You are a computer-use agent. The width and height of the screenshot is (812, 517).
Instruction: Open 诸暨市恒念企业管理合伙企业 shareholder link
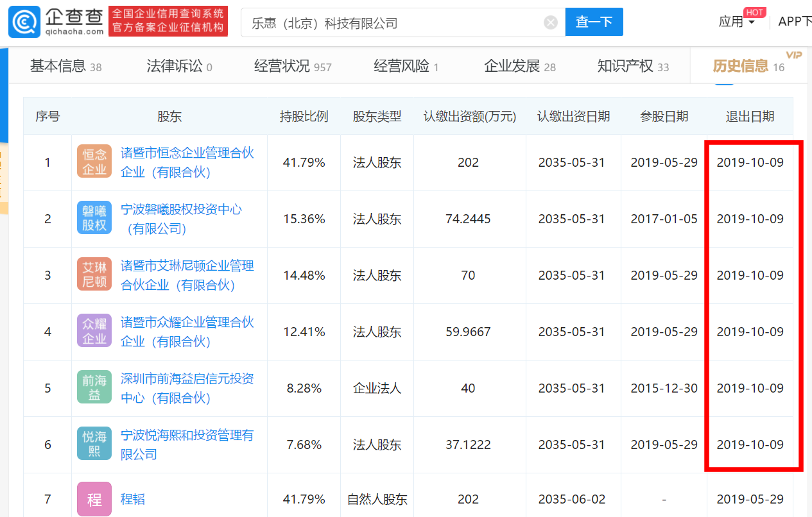coord(187,163)
